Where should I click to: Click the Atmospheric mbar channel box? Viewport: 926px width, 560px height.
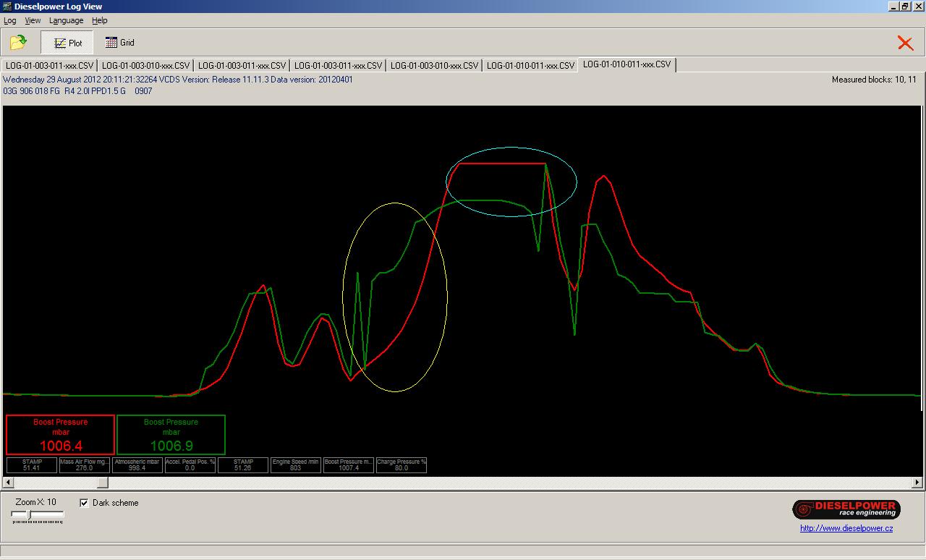click(x=137, y=464)
